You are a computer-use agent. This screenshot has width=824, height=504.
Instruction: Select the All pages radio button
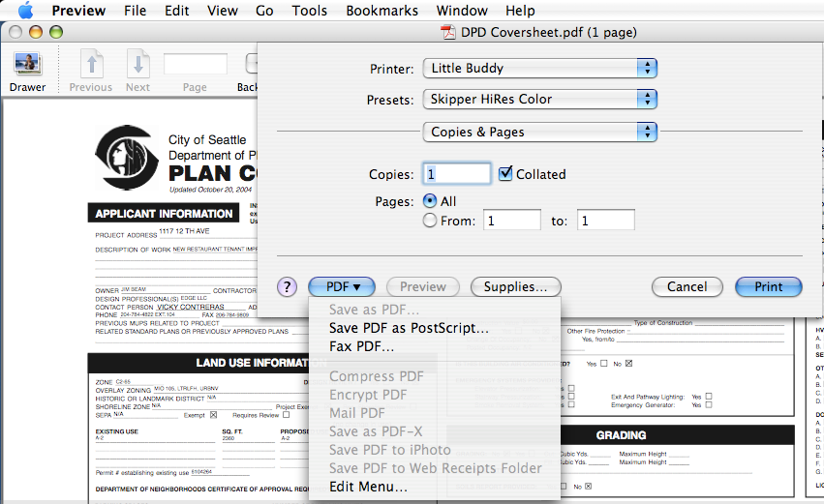point(430,201)
